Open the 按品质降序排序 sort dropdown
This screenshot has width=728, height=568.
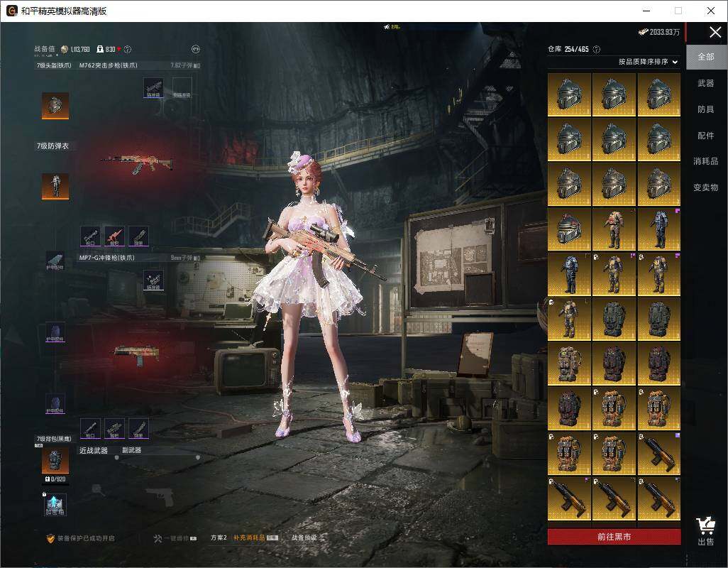click(648, 62)
